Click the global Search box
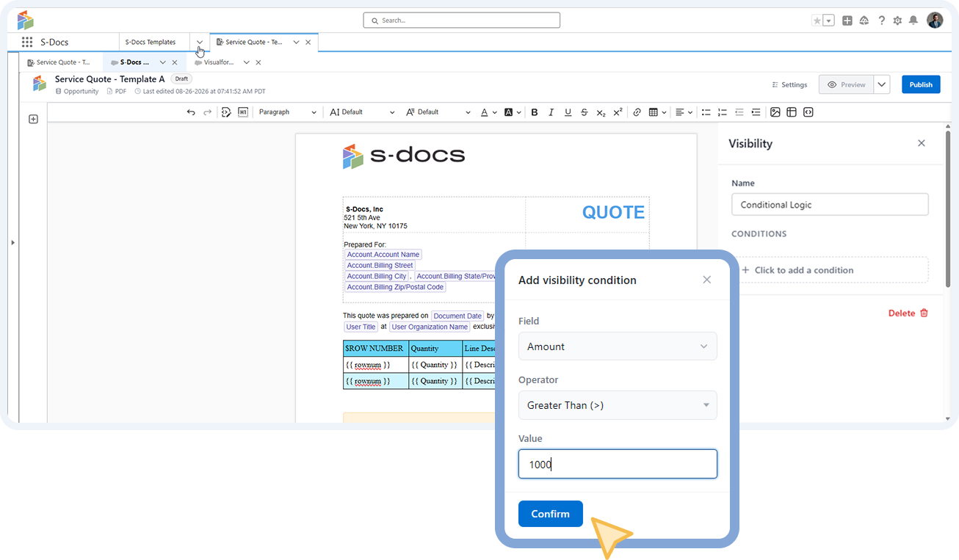 pos(461,21)
